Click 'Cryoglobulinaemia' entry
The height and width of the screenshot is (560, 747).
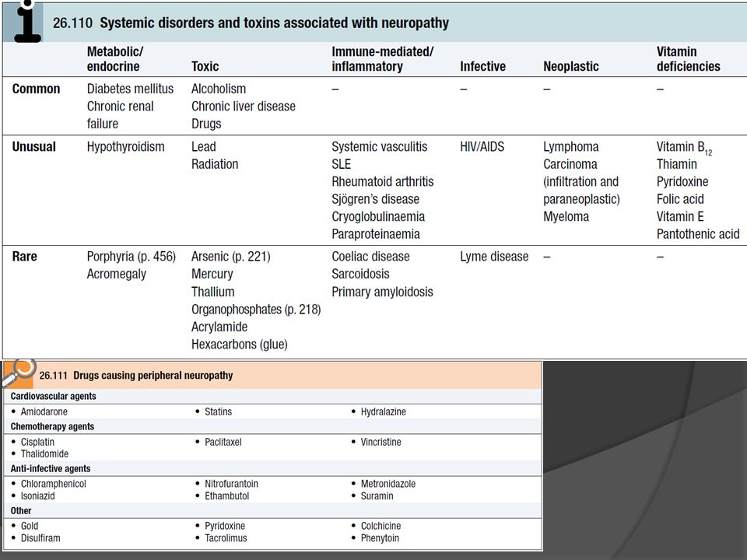click(378, 217)
